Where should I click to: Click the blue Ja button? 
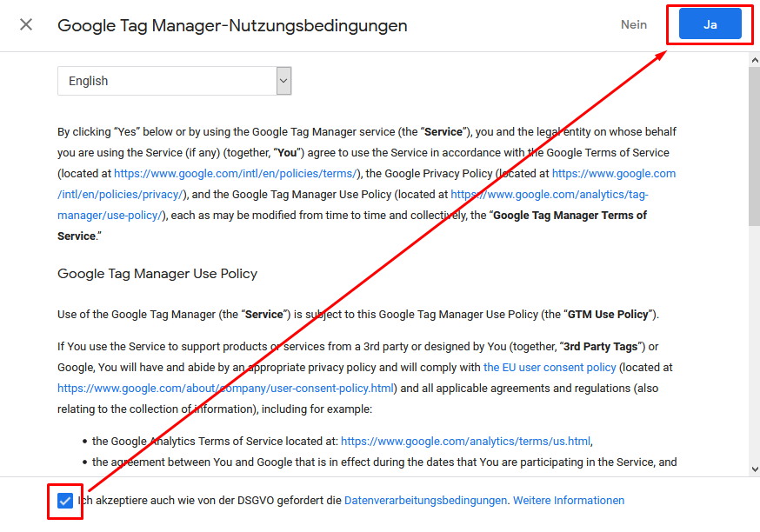[710, 24]
